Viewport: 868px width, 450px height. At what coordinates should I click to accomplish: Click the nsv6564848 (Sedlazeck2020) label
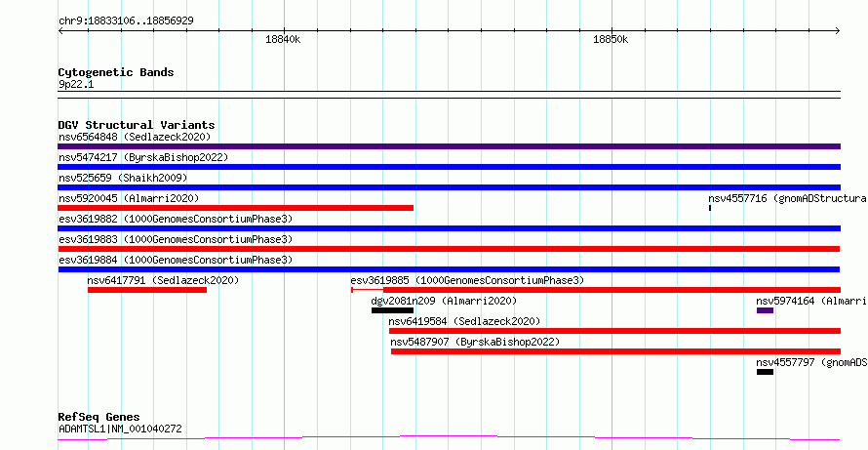click(x=135, y=137)
